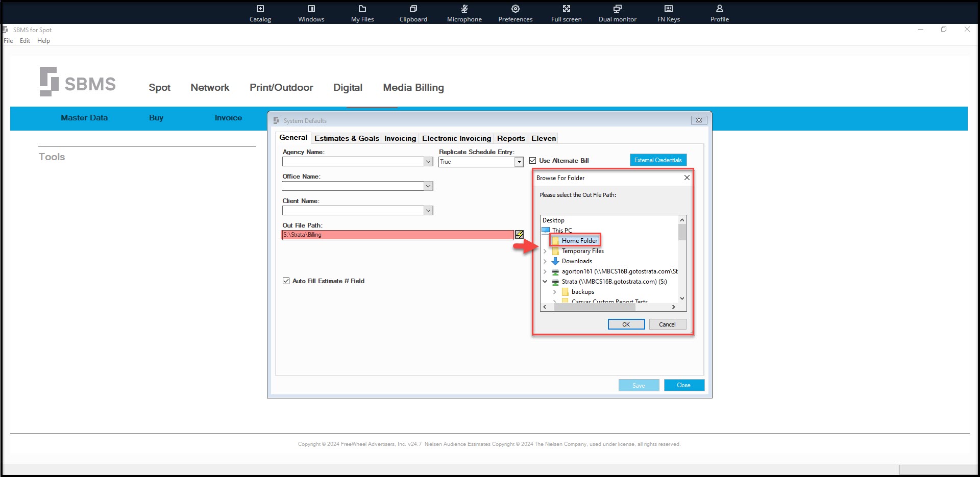This screenshot has height=477, width=980.
Task: Select the Home Folder tree item
Action: 579,241
